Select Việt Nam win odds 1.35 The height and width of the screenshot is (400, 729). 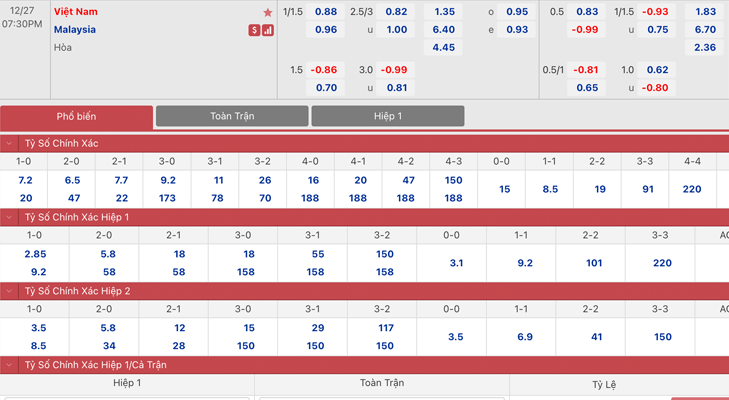point(444,12)
